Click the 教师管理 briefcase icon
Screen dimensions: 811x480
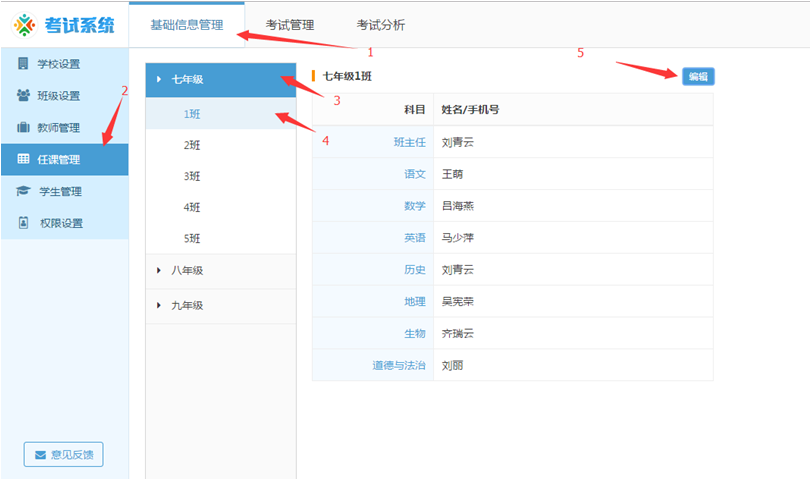[x=23, y=127]
